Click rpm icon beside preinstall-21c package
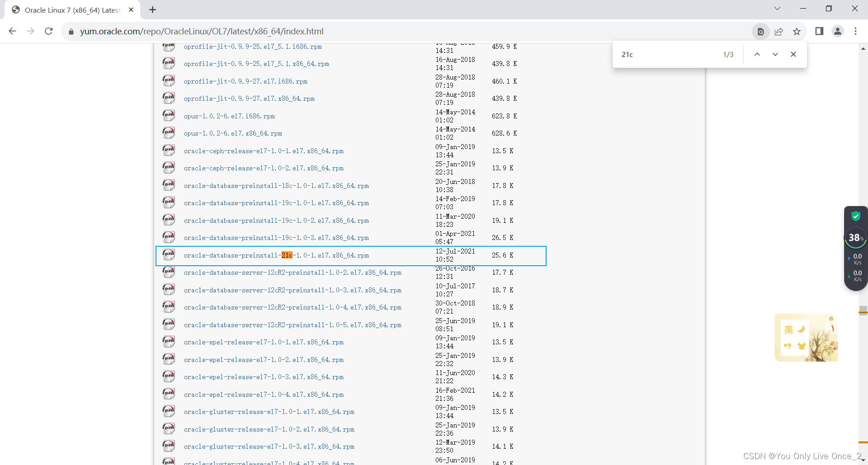 (169, 254)
